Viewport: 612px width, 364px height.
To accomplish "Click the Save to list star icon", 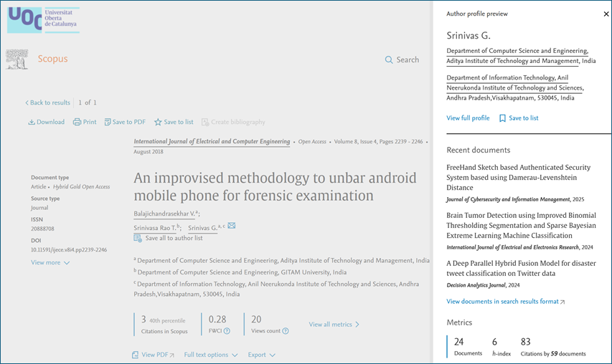I will (158, 123).
